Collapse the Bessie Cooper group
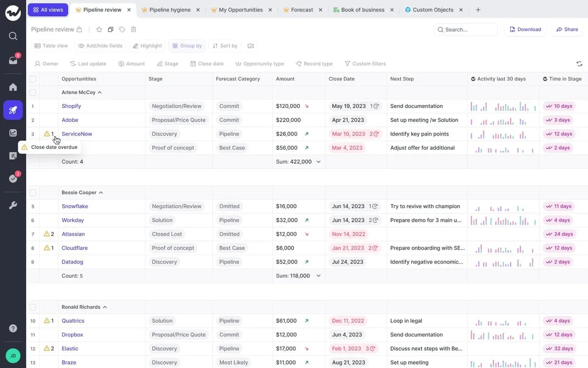Screen dimensions: 588x368 101,193
